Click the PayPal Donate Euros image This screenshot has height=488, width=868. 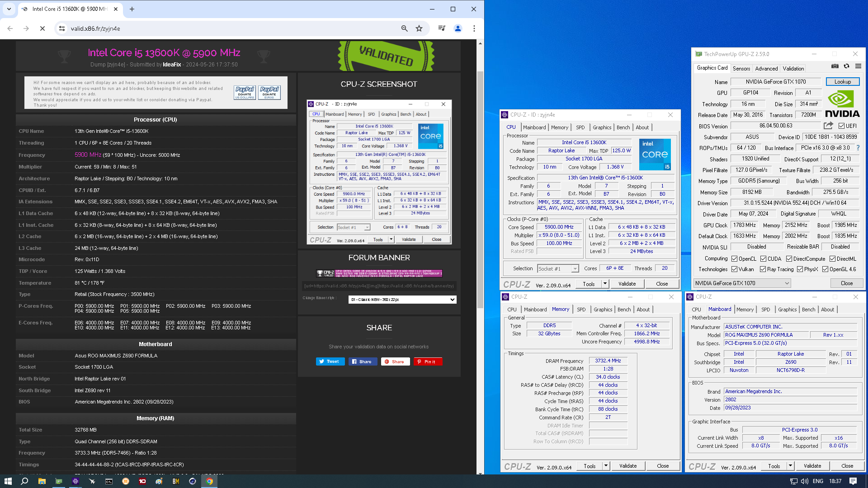point(269,92)
